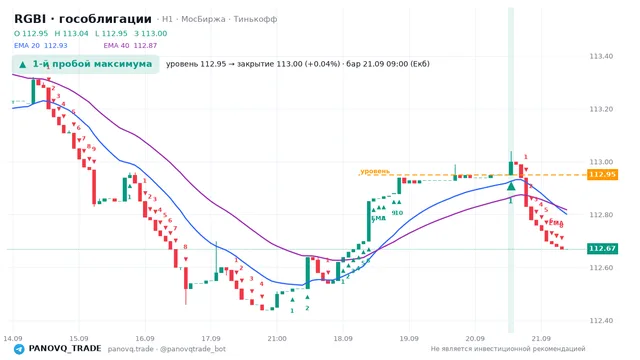Click the 21:00 time axis label

(x=277, y=338)
